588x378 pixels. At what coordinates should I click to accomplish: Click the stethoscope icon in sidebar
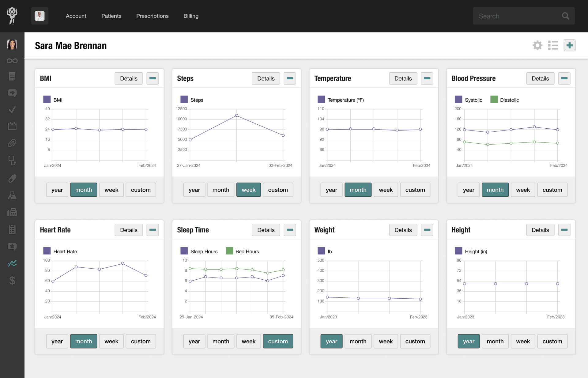12,161
